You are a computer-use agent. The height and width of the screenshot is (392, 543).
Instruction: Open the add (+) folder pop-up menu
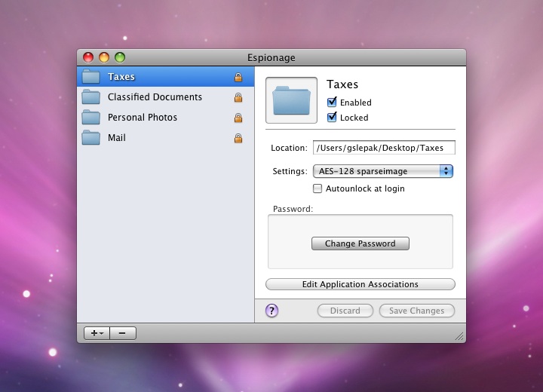point(97,333)
